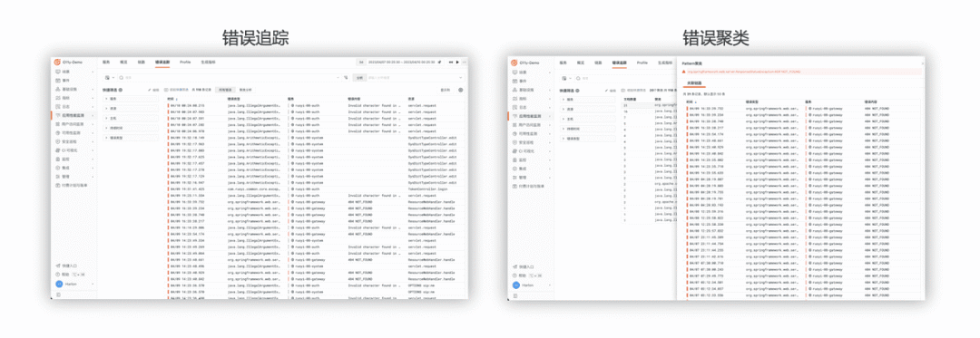This screenshot has width=980, height=338.
Task: Expand 主机 quick filter in 错误追踪 window
Action: click(131, 118)
